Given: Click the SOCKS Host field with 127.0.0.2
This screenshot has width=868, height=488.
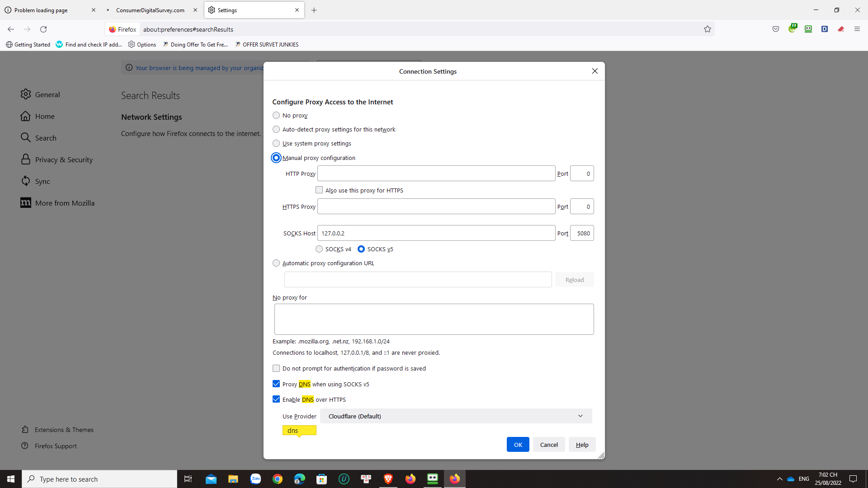Looking at the screenshot, I should click(x=436, y=233).
